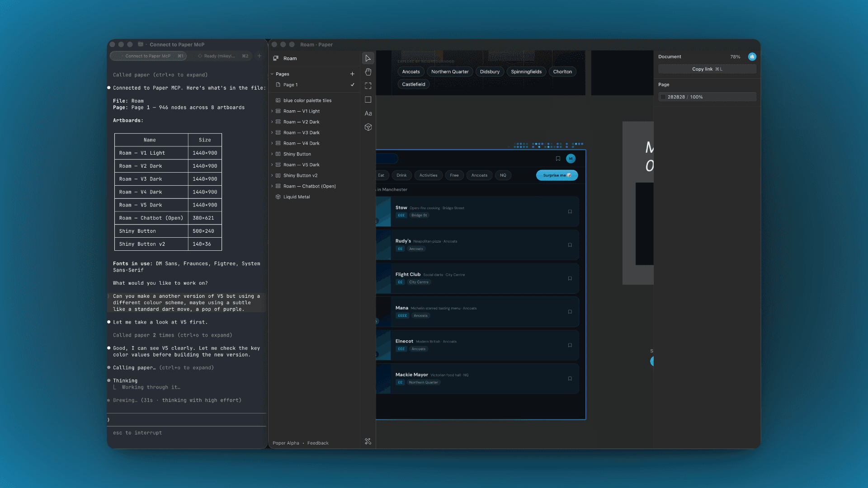Select the arrow selection tool
This screenshot has height=488, width=868.
[x=368, y=58]
